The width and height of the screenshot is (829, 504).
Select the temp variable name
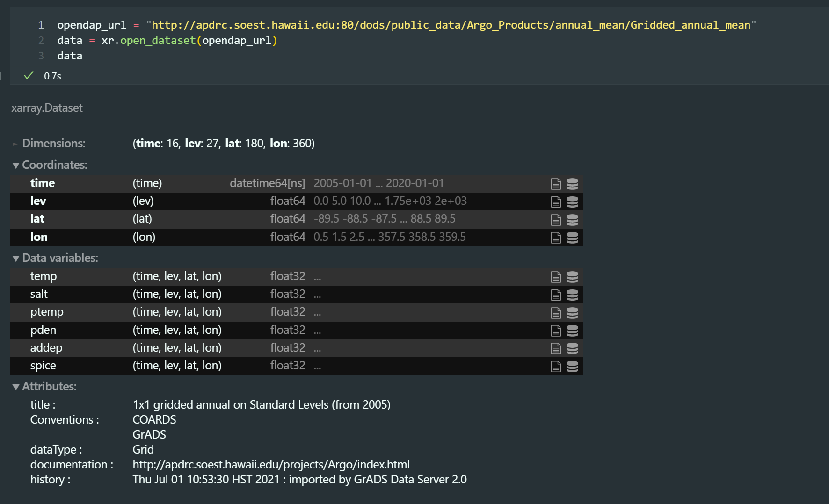[44, 276]
